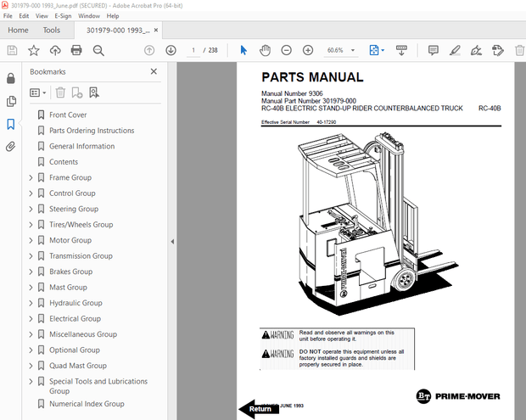Open the Numerical Index Group bookmark

(87, 404)
